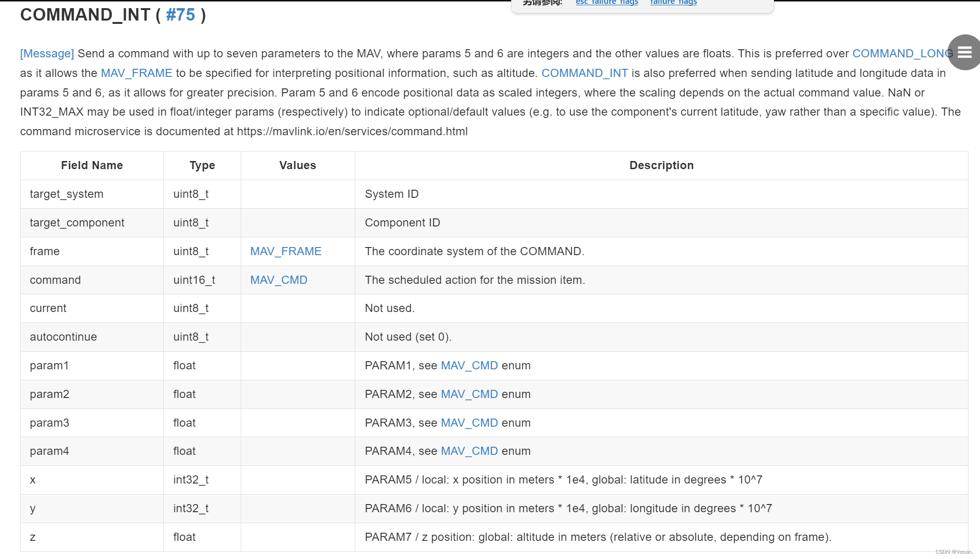Open the esc_failure_flags link in the popup

coord(606,3)
